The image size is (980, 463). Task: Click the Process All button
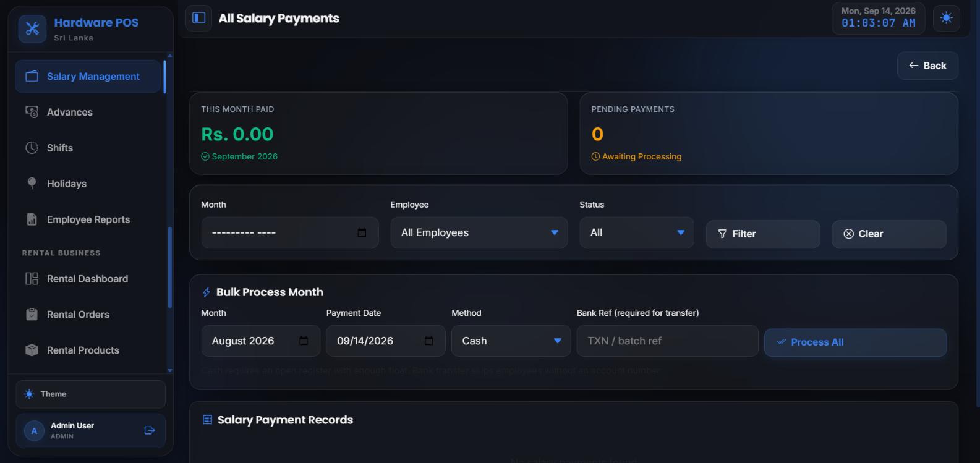click(x=855, y=342)
